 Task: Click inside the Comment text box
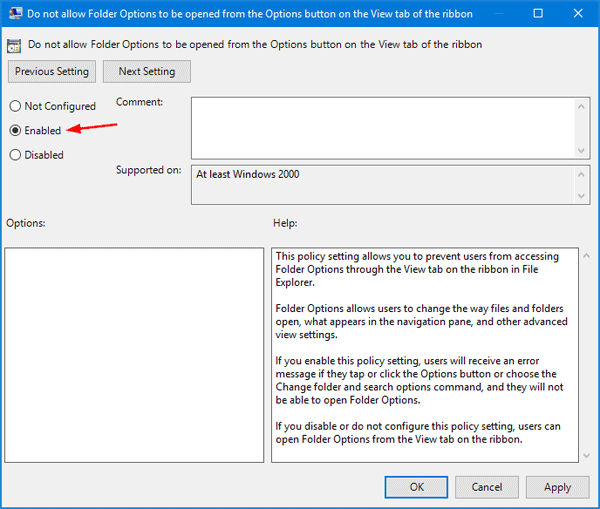point(382,125)
